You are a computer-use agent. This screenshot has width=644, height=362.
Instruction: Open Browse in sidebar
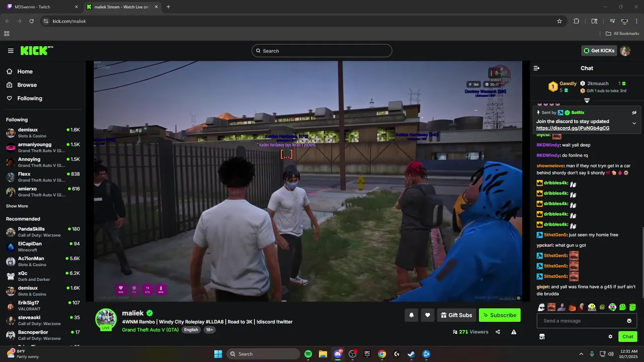click(x=42, y=85)
